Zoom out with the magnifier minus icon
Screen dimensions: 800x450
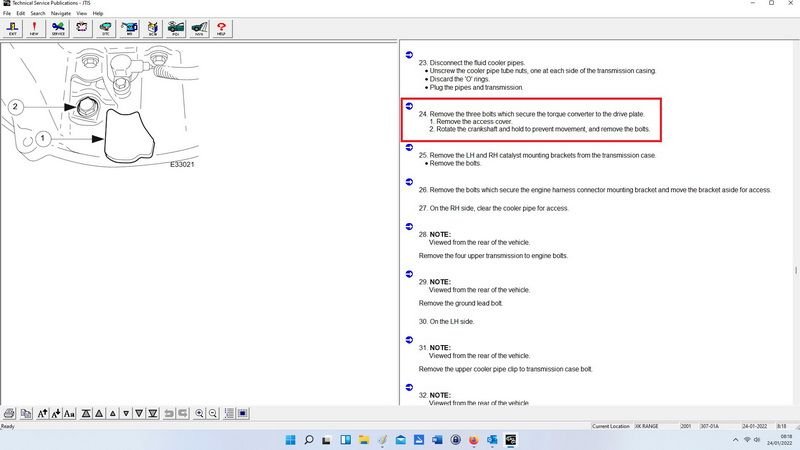click(x=214, y=413)
